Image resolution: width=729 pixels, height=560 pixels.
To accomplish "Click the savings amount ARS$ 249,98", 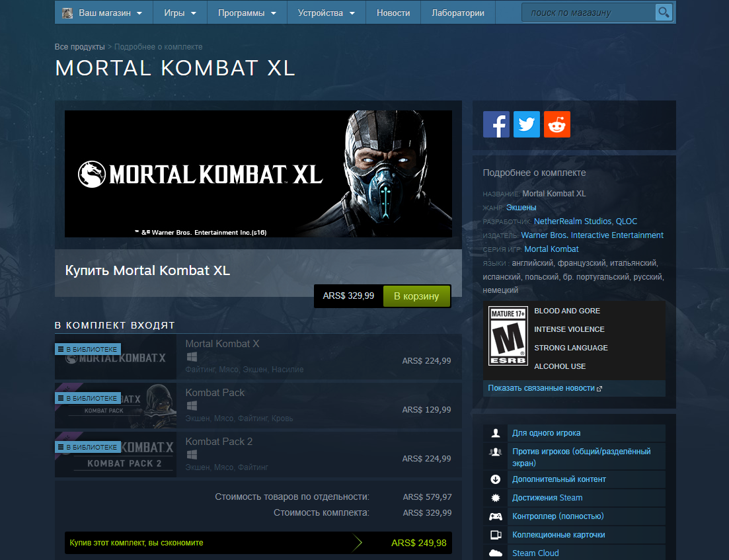I will [419, 543].
